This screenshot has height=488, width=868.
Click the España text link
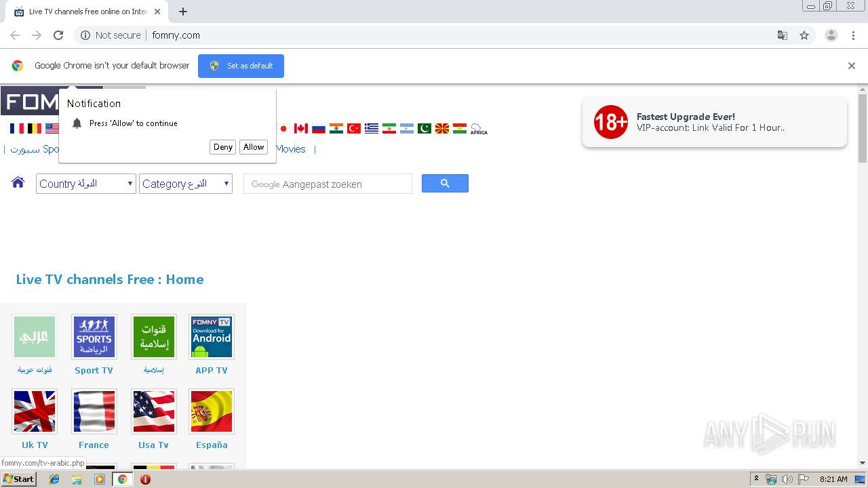click(212, 445)
